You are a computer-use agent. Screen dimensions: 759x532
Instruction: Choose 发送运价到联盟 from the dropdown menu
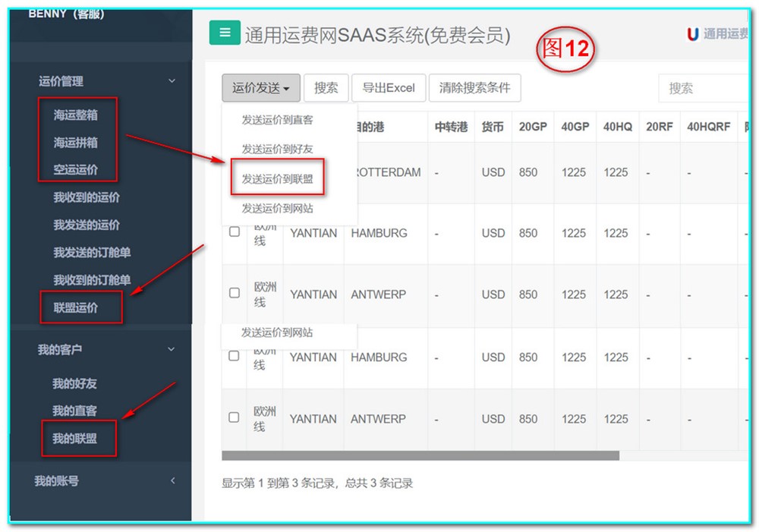(x=277, y=179)
